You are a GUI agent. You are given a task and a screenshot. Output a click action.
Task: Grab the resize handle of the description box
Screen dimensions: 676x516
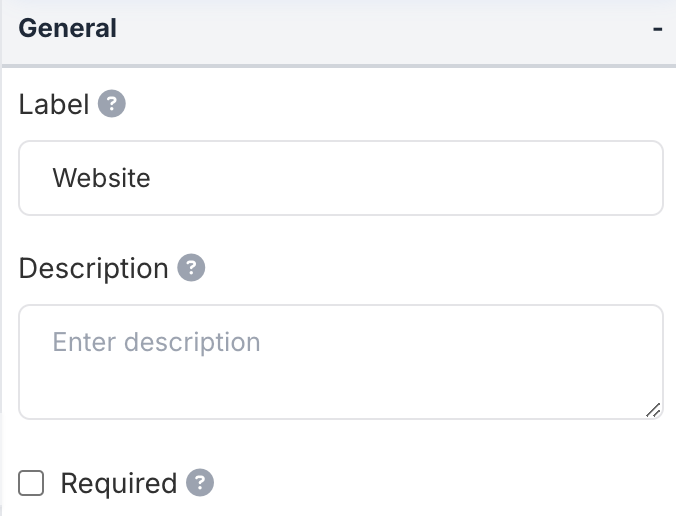point(653,409)
